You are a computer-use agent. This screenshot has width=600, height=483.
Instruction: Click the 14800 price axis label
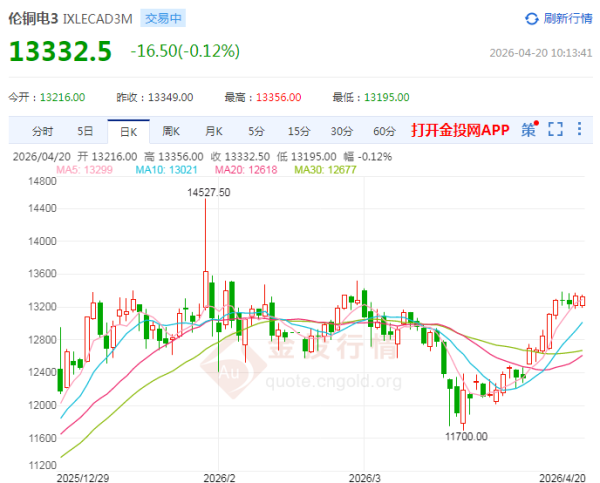[x=42, y=181]
